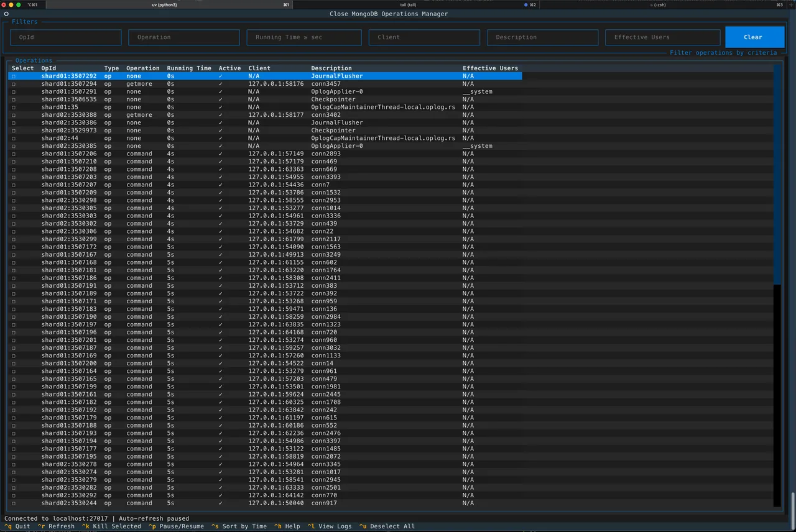Click description cell conn3402

pyautogui.click(x=326, y=115)
